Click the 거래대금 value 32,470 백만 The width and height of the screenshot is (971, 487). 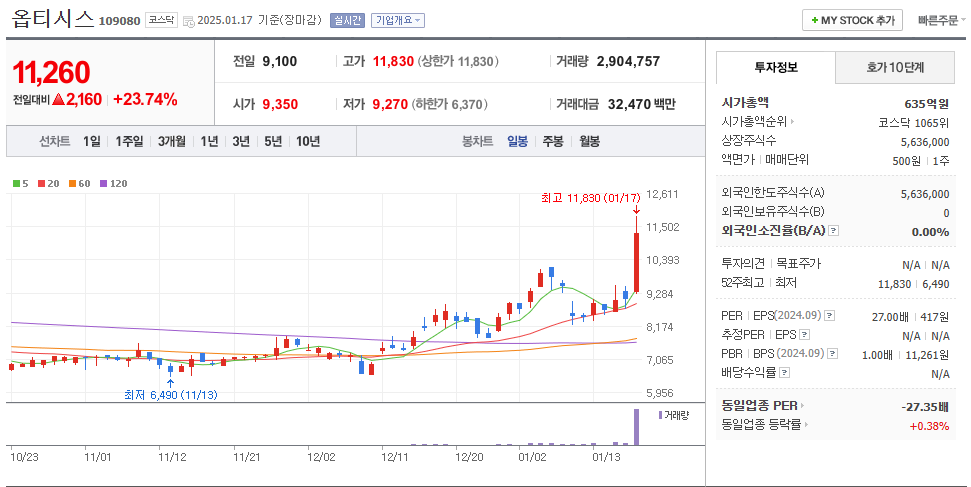[642, 104]
